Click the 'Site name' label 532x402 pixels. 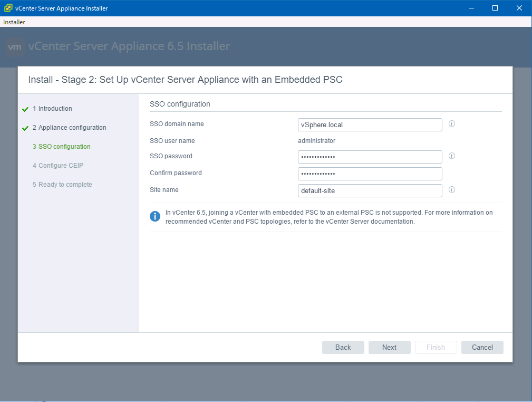pyautogui.click(x=164, y=190)
